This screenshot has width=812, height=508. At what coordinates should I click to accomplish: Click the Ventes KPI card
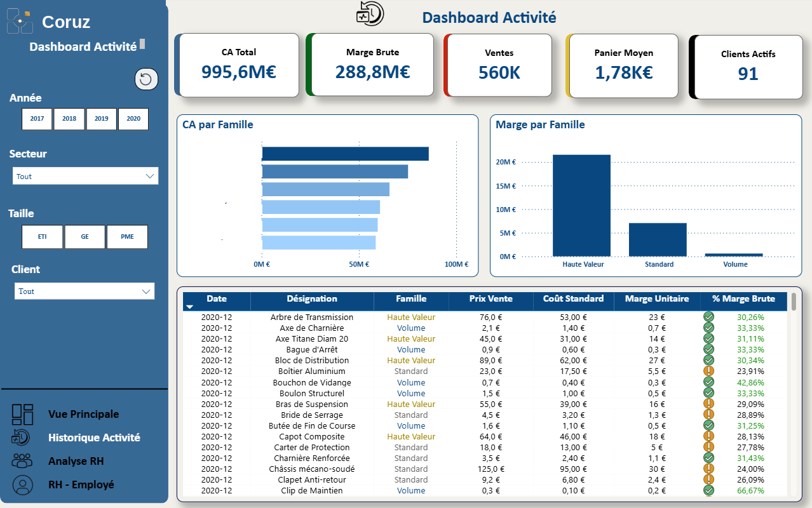pyautogui.click(x=499, y=65)
